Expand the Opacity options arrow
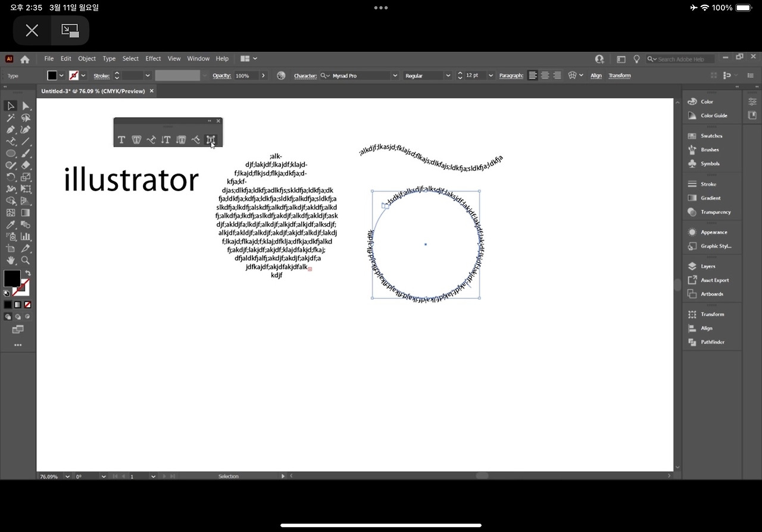The height and width of the screenshot is (532, 762). (x=263, y=76)
